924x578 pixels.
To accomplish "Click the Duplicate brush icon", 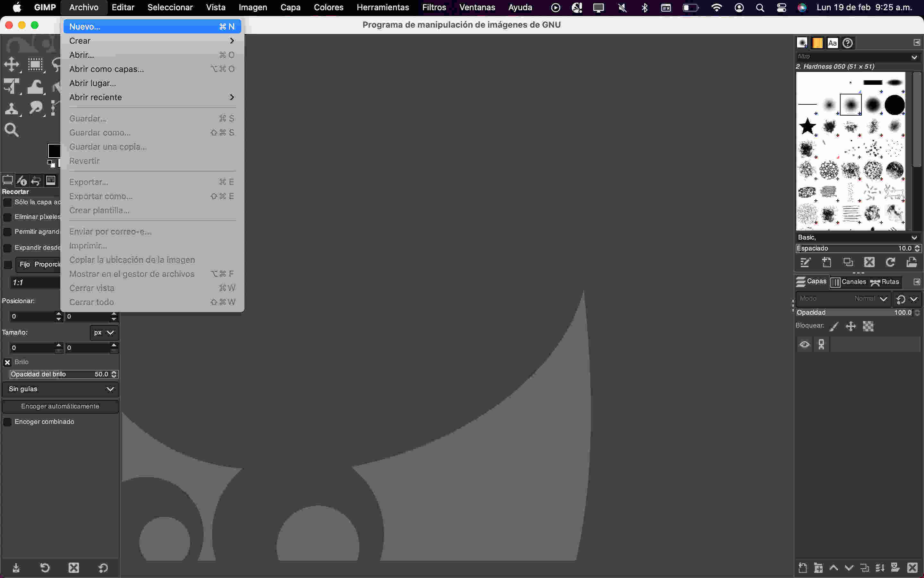I will click(x=848, y=262).
